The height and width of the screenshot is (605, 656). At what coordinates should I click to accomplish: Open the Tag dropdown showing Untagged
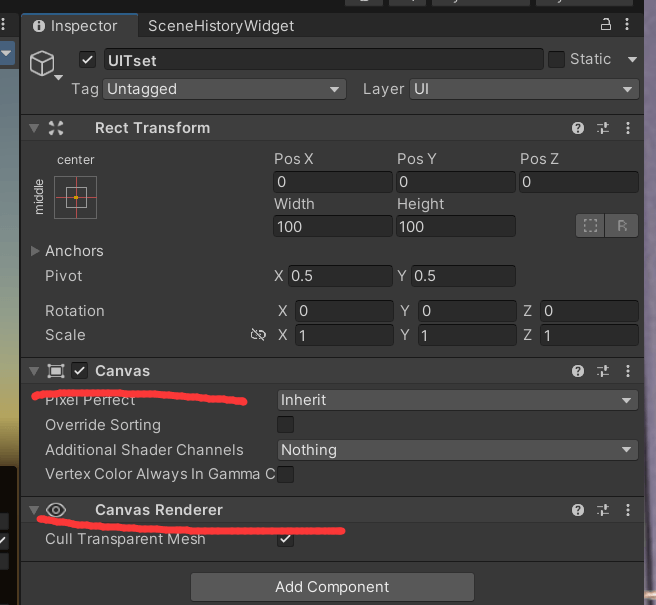pyautogui.click(x=224, y=89)
